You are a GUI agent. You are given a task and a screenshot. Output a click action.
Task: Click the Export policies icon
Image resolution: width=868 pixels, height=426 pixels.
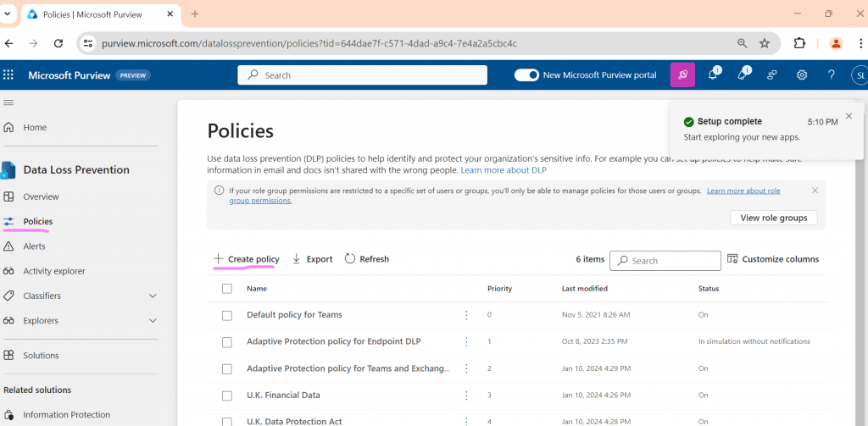click(x=297, y=259)
